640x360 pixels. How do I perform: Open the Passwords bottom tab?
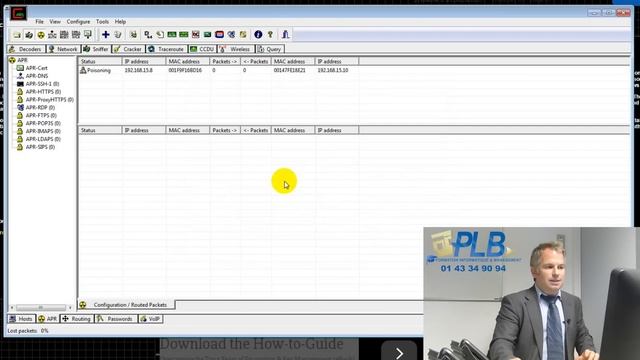click(115, 319)
